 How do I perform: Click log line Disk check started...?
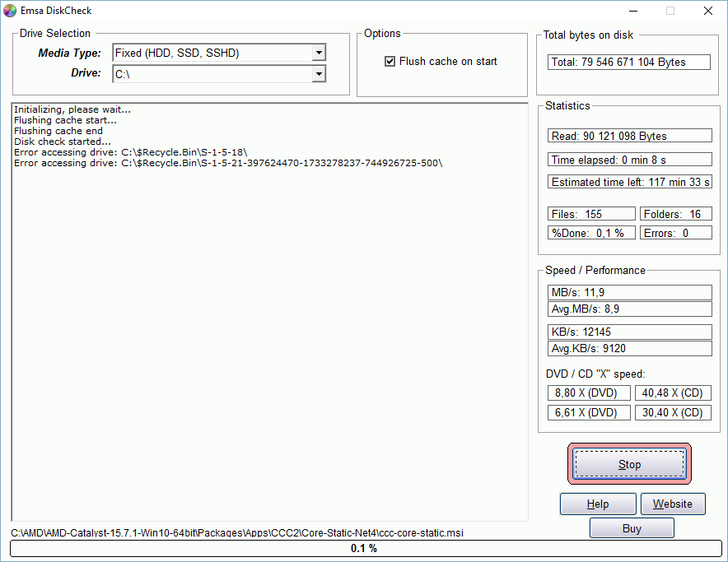click(x=63, y=142)
